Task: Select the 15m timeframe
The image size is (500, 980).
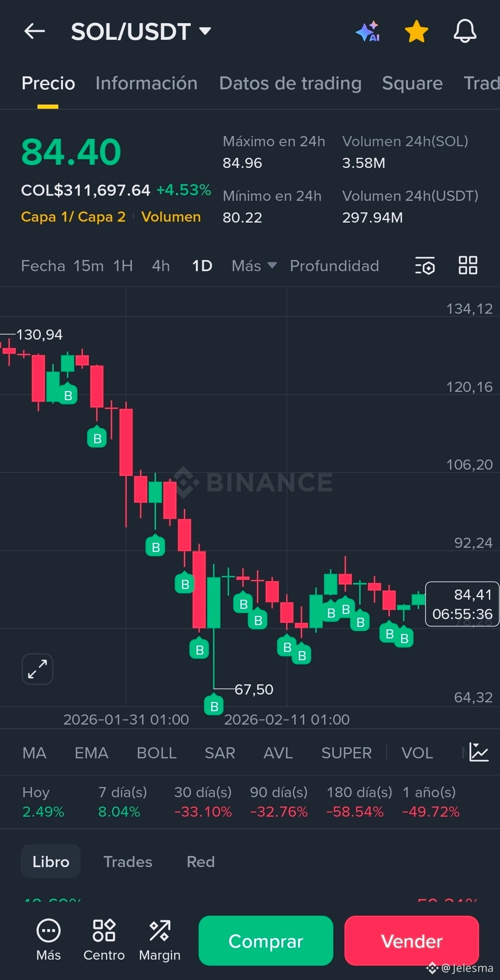Action: (88, 266)
